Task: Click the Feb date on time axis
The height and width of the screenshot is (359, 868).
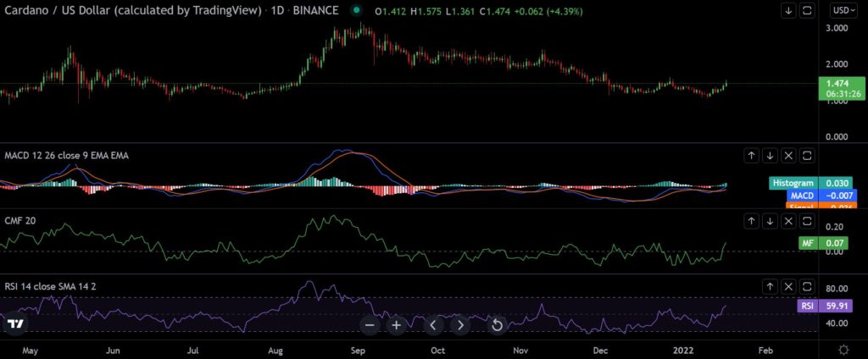Action: coord(765,351)
